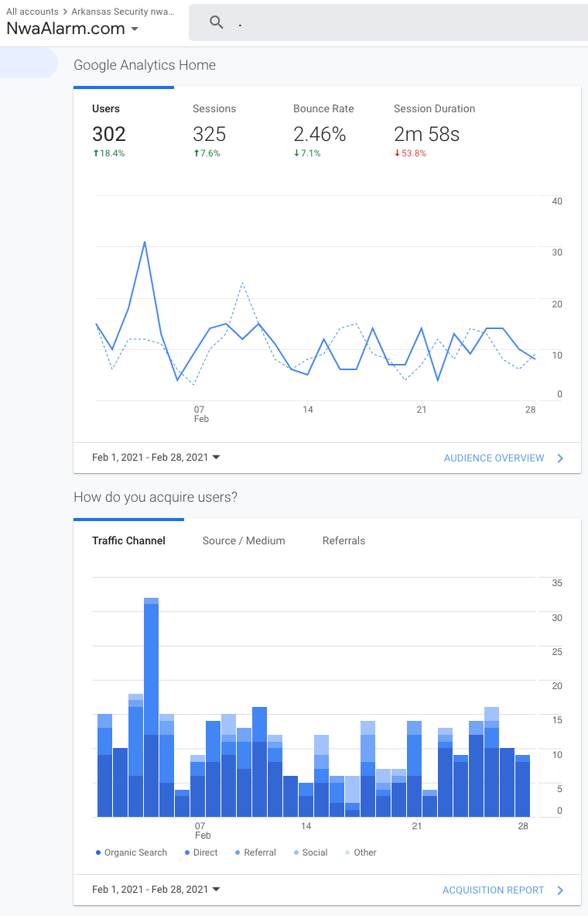
Task: Open the date range dropdown under the users chart
Action: pyautogui.click(x=156, y=458)
